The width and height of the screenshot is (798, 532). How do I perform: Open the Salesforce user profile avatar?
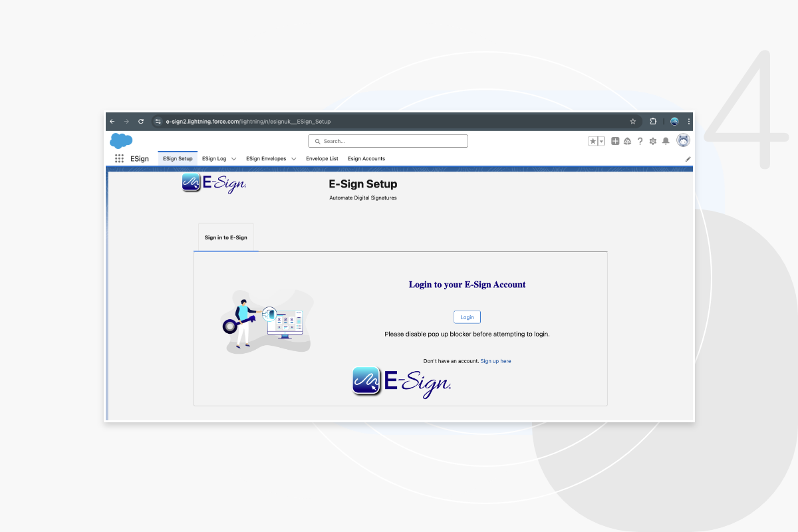point(683,140)
